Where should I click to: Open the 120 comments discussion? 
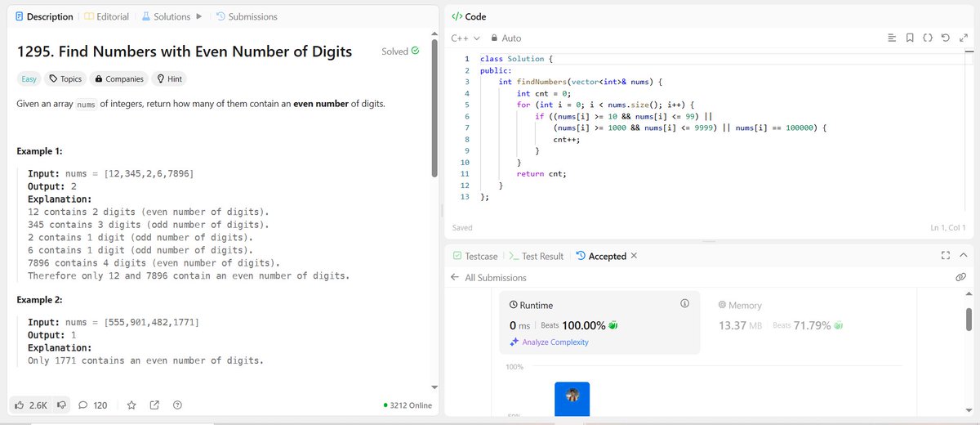pos(93,405)
